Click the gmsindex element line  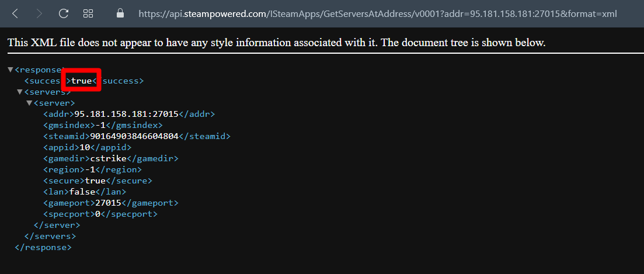click(103, 125)
